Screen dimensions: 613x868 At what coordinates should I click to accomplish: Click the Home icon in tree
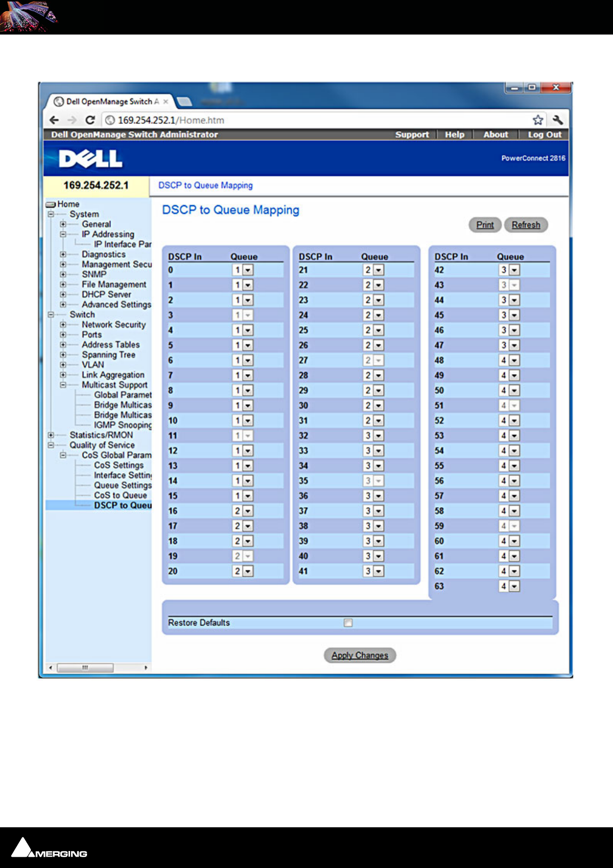[x=51, y=205]
